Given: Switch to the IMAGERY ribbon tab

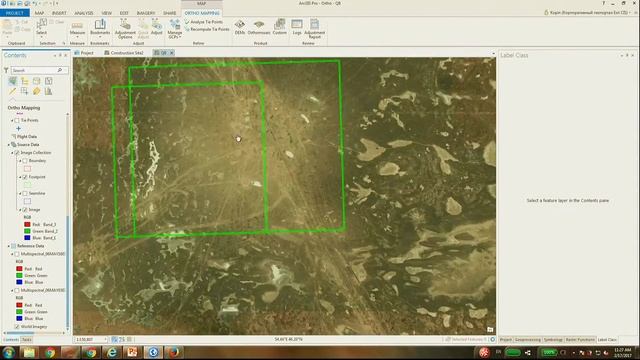Looking at the screenshot, I should coord(146,13).
